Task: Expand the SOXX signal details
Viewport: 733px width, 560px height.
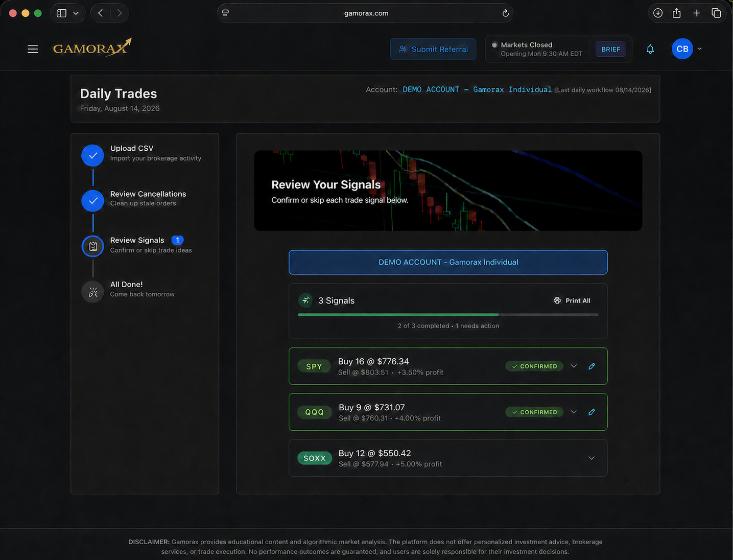Action: (592, 458)
